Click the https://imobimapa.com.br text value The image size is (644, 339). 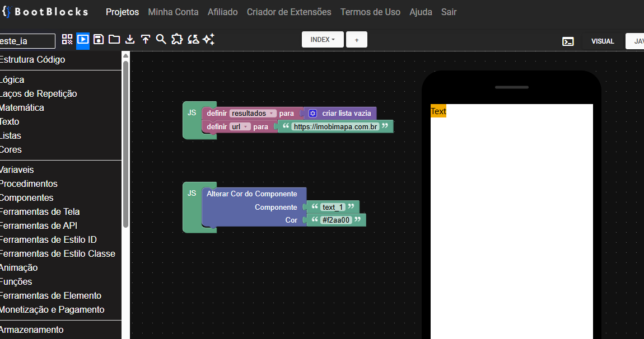click(335, 127)
